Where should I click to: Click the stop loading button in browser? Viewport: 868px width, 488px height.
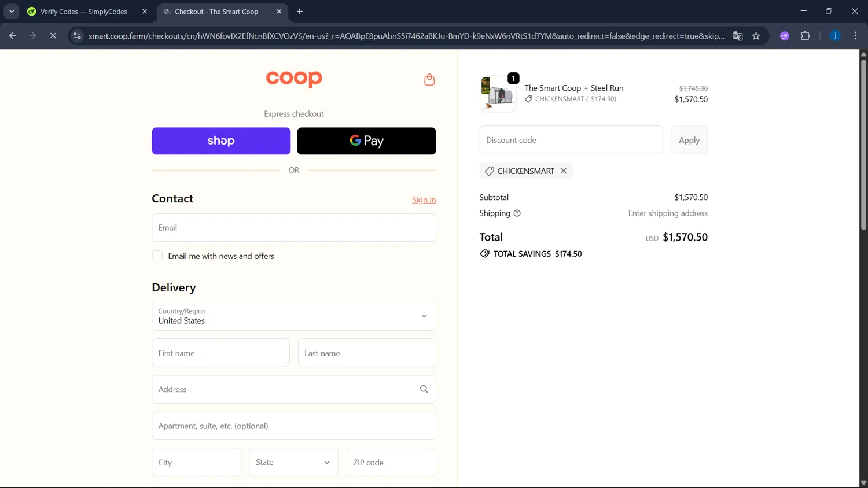(x=53, y=36)
